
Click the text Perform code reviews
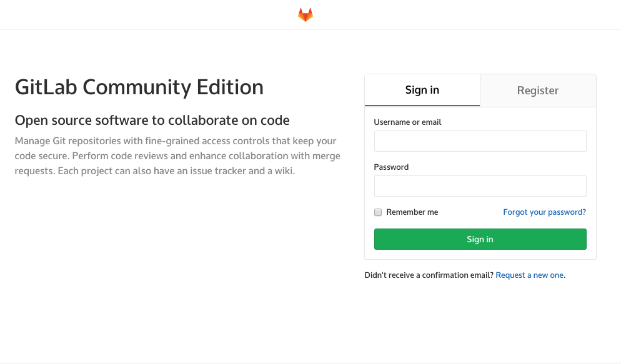coord(120,156)
